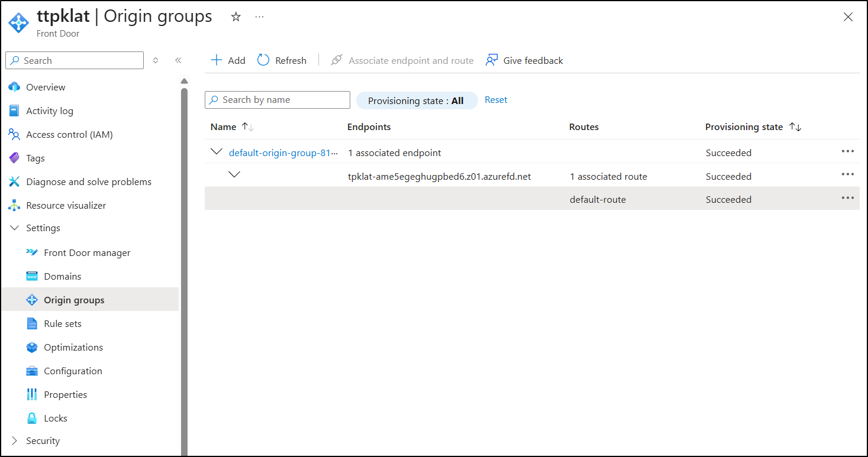This screenshot has height=457, width=868.
Task: Open Provisioning state filter pill
Action: coord(416,101)
